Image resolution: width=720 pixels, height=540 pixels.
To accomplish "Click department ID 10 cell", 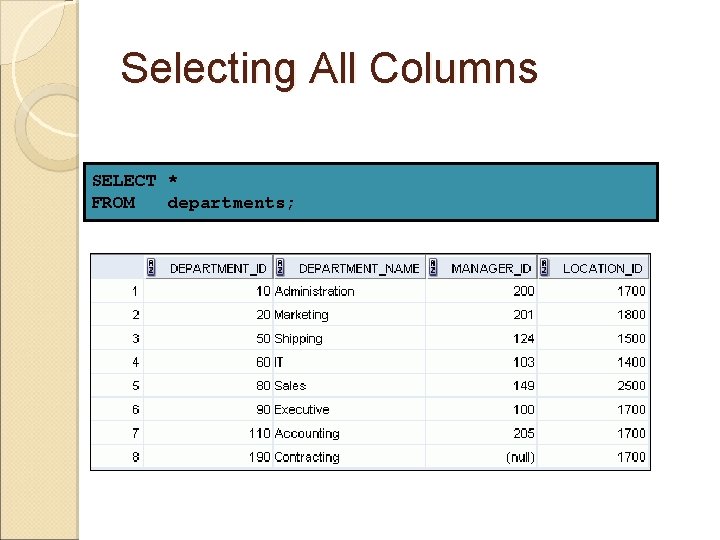I will [x=208, y=291].
